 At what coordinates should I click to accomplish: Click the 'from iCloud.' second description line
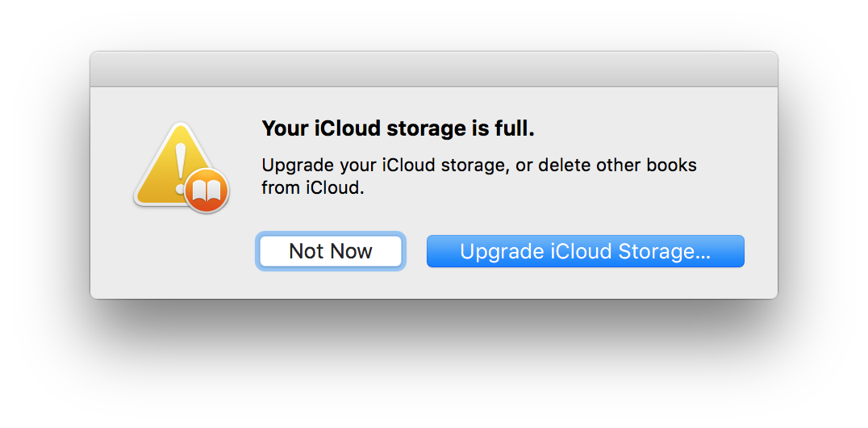click(x=313, y=188)
